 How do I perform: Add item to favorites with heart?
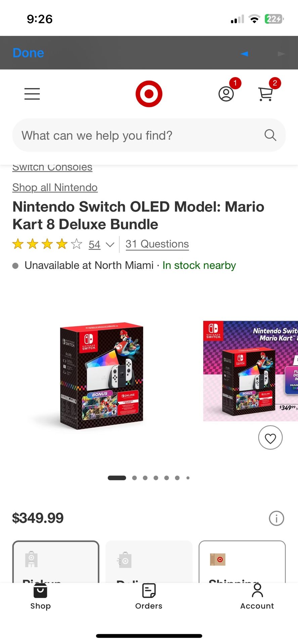(270, 438)
